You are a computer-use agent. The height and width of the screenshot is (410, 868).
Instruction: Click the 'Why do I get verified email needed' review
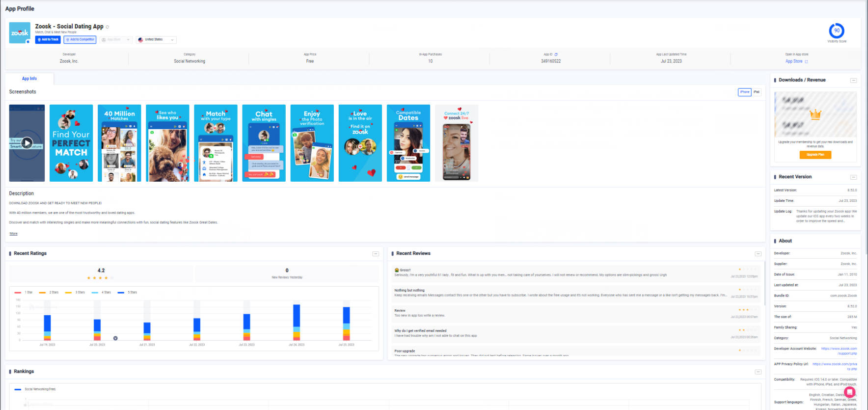[576, 333]
